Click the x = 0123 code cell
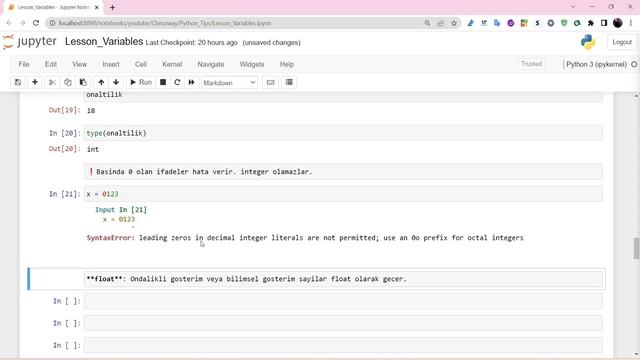Image resolution: width=640 pixels, height=360 pixels. (x=343, y=194)
